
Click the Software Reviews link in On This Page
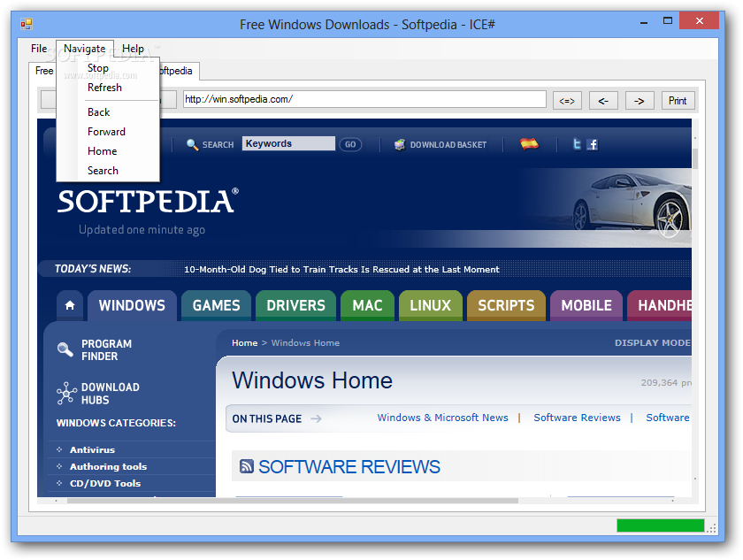click(x=577, y=418)
